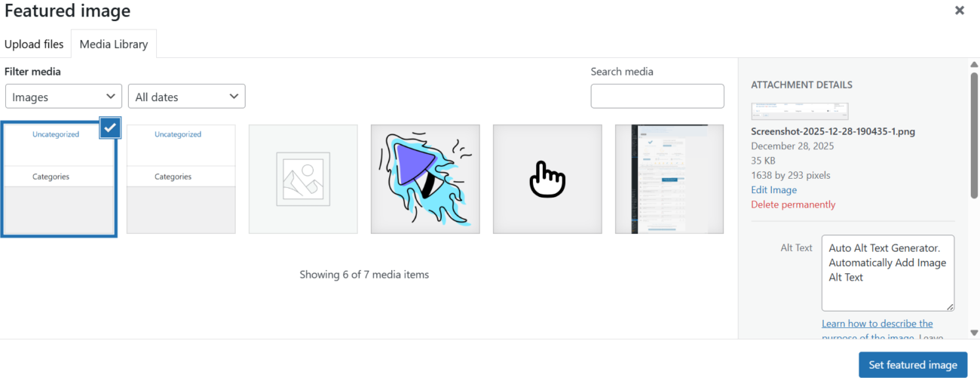Image resolution: width=980 pixels, height=387 pixels.
Task: Expand the All dates filter dropdown
Action: pyautogui.click(x=187, y=97)
